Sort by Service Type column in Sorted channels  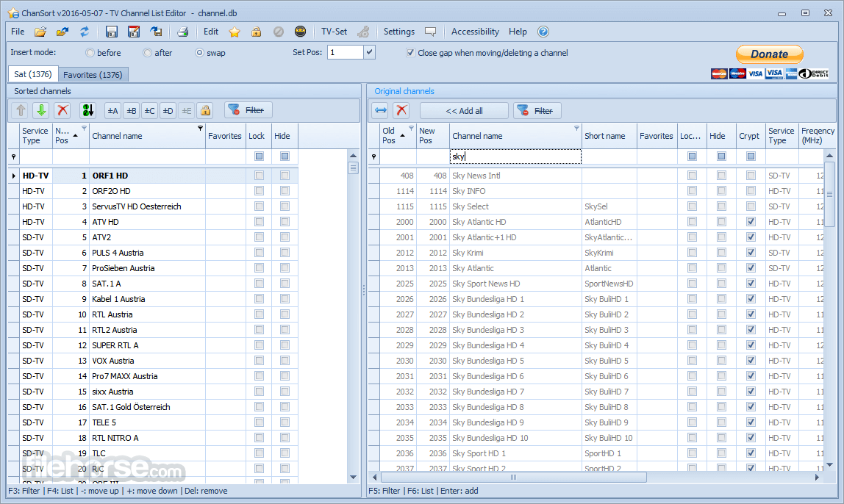tap(35, 135)
